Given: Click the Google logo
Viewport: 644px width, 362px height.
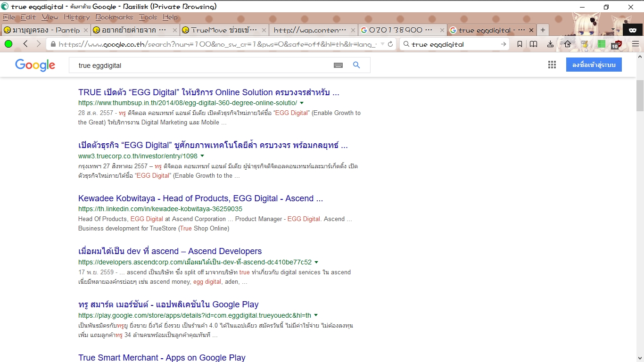Looking at the screenshot, I should coord(35,65).
